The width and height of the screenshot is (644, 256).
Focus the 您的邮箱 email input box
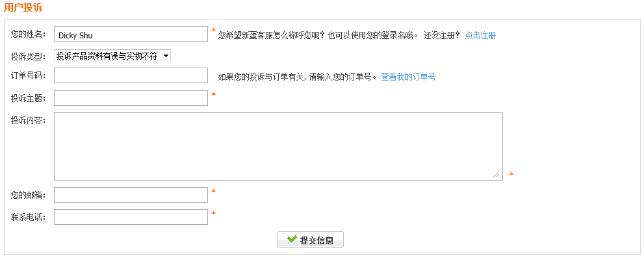pyautogui.click(x=131, y=195)
